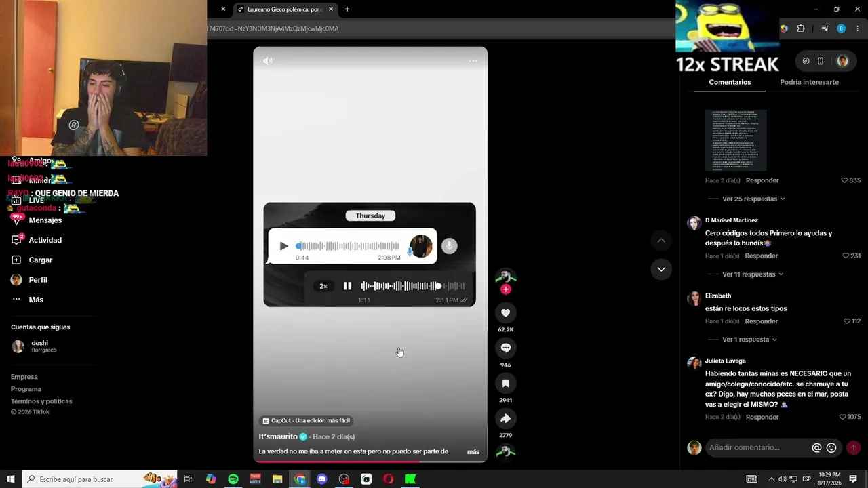Expand the Programa footer section
This screenshot has width=868, height=488.
click(26, 389)
